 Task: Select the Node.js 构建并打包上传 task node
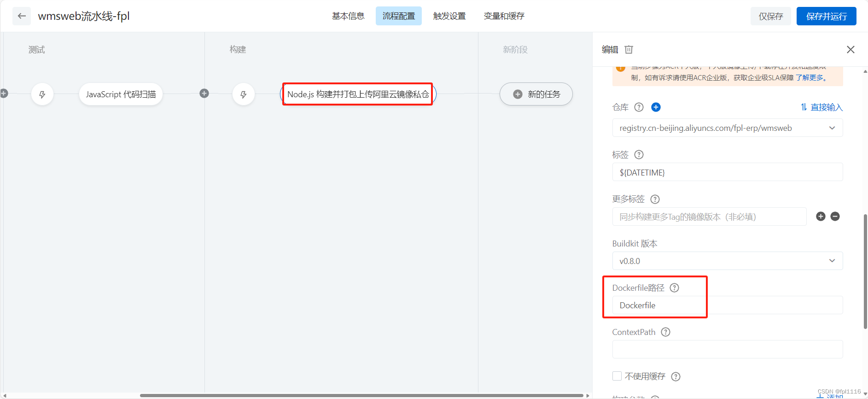[x=358, y=94]
